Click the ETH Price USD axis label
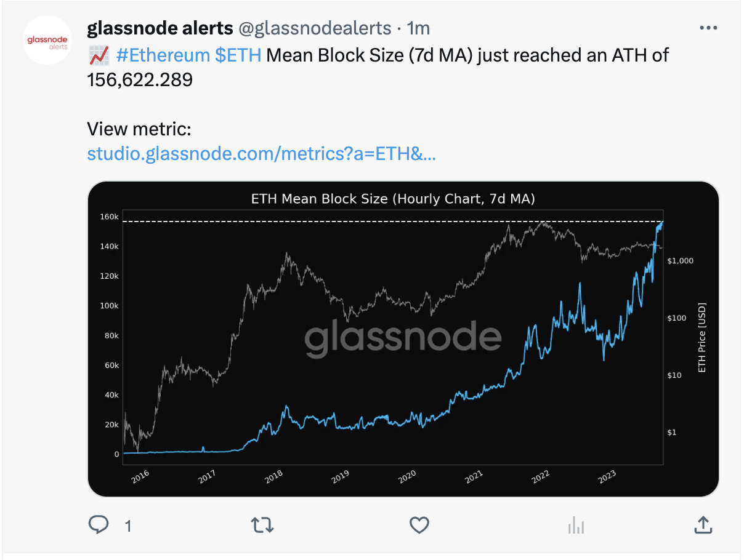 click(x=703, y=337)
